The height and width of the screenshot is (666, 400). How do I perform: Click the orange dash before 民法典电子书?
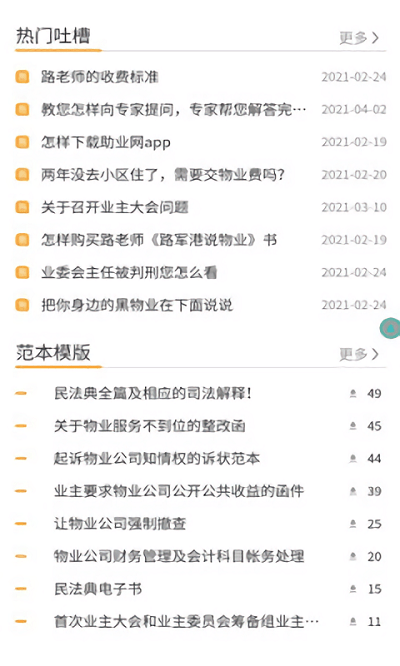point(21,589)
